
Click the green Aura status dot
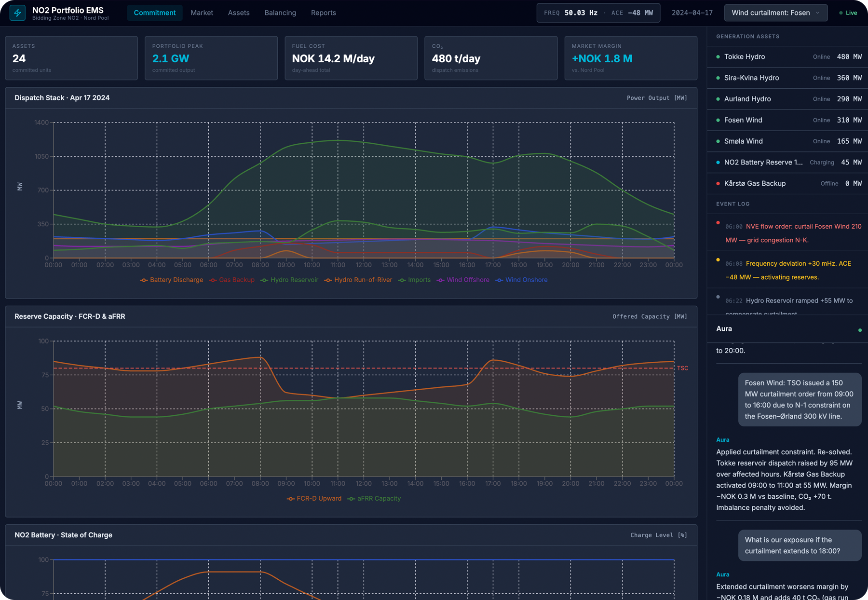click(860, 330)
